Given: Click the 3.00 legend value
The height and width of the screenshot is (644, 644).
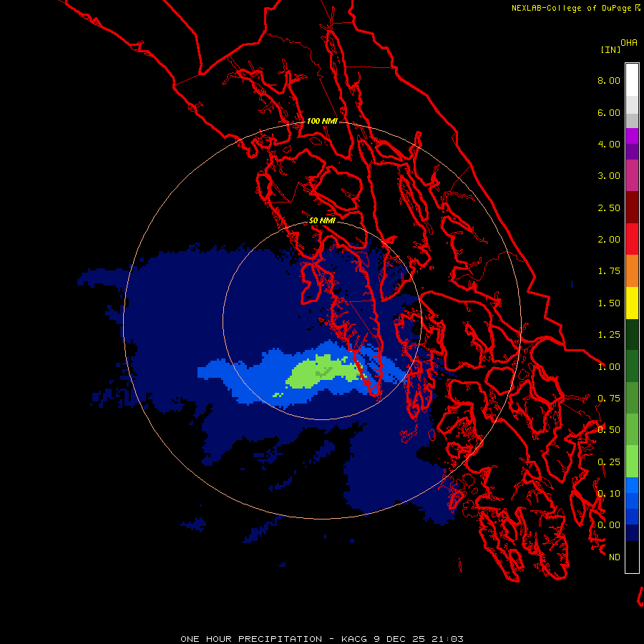Looking at the screenshot, I should [x=609, y=176].
